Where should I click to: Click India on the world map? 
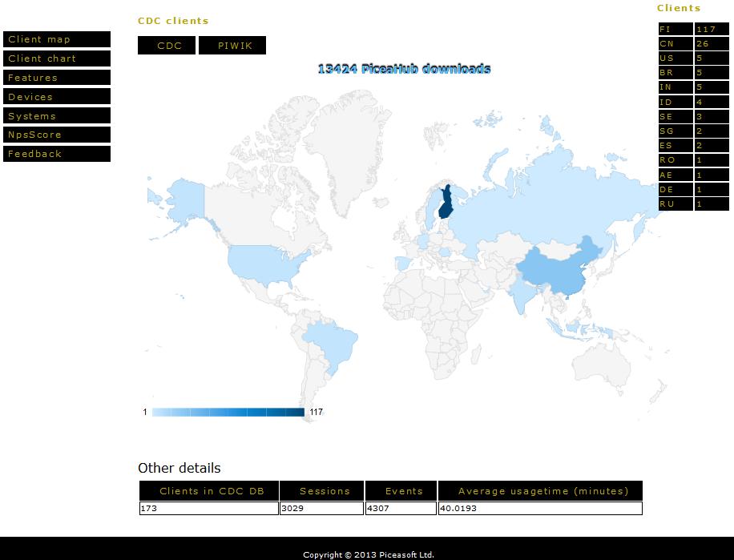click(x=521, y=295)
